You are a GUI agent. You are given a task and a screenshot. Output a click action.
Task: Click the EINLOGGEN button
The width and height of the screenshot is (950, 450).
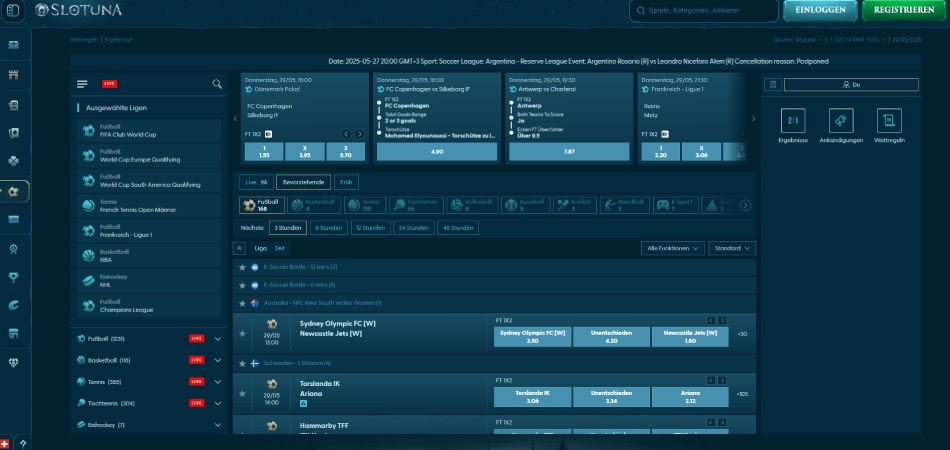point(820,10)
